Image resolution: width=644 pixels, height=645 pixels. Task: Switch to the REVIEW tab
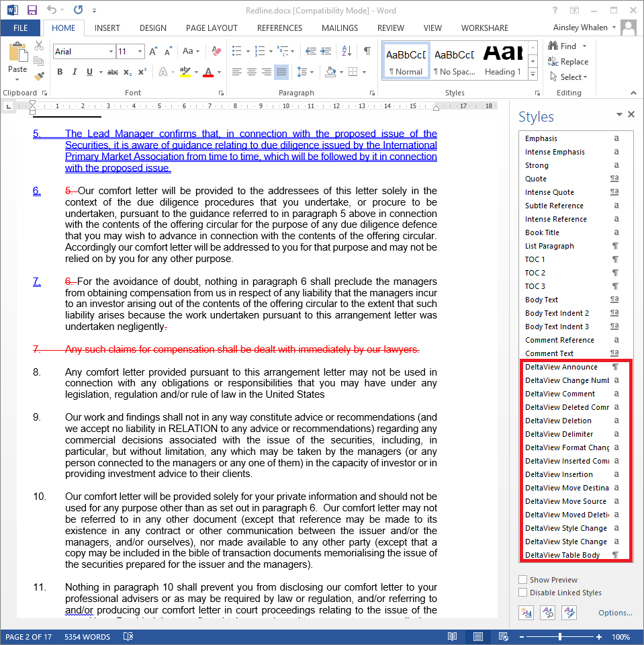click(391, 28)
